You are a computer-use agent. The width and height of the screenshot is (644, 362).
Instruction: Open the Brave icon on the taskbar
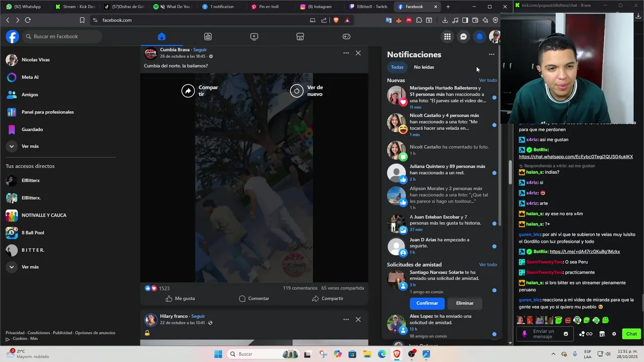397,354
